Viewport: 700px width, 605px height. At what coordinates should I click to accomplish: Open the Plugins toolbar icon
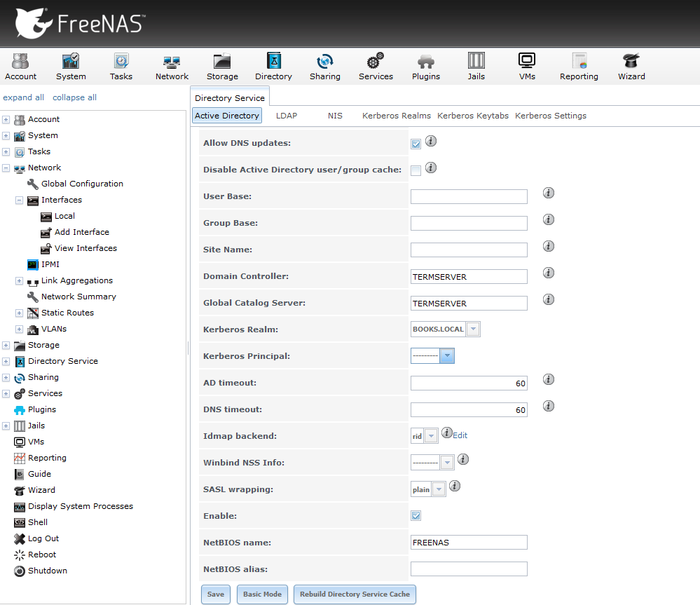pyautogui.click(x=426, y=67)
